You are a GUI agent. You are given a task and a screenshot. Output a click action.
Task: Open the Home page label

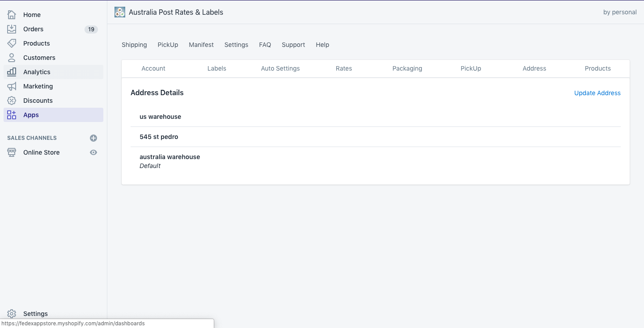pos(32,15)
